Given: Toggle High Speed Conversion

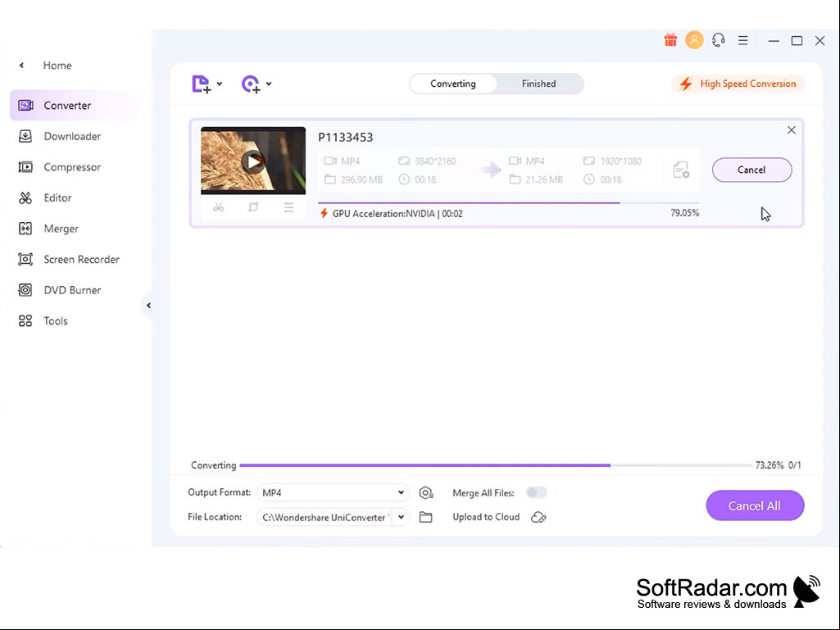Looking at the screenshot, I should point(738,84).
